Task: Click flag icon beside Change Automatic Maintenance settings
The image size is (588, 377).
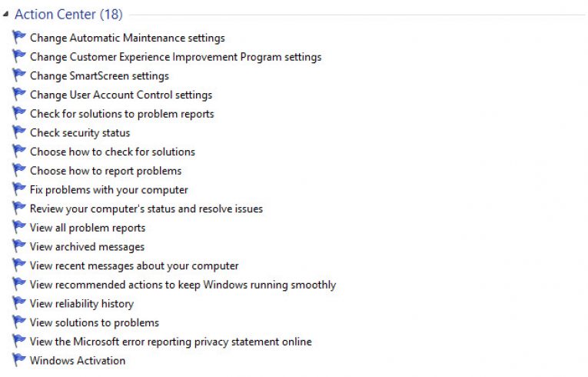Action: pos(18,37)
